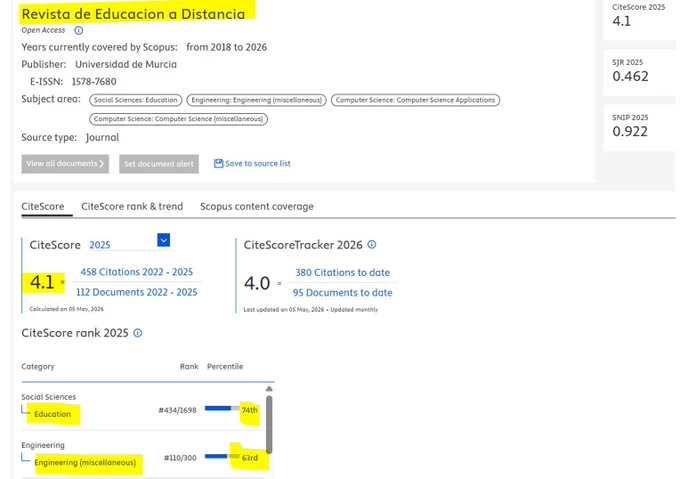Click the SJR 2025 value 0.462
The height and width of the screenshot is (479, 680).
630,76
